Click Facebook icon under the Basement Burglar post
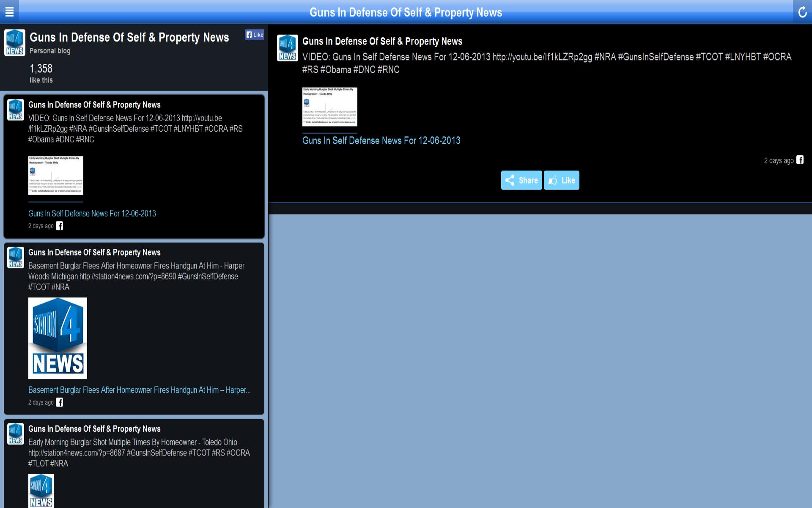The width and height of the screenshot is (812, 508). pyautogui.click(x=60, y=403)
